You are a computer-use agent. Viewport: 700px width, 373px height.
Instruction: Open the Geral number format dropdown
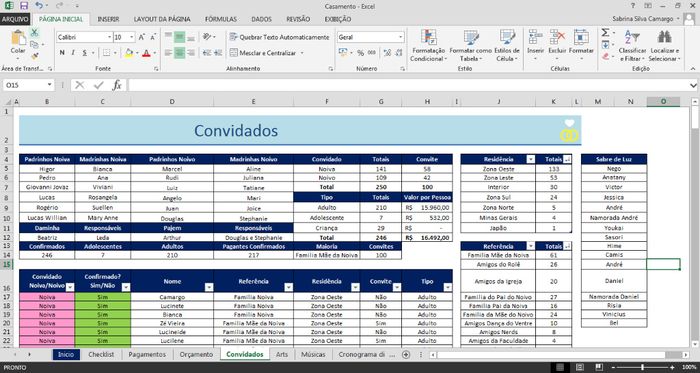[400, 37]
